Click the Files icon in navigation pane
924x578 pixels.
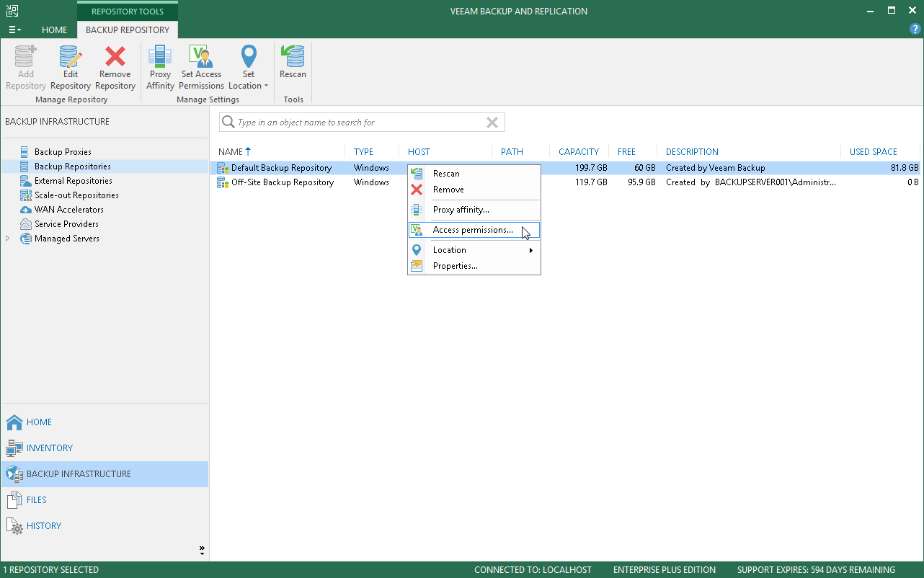pos(14,500)
